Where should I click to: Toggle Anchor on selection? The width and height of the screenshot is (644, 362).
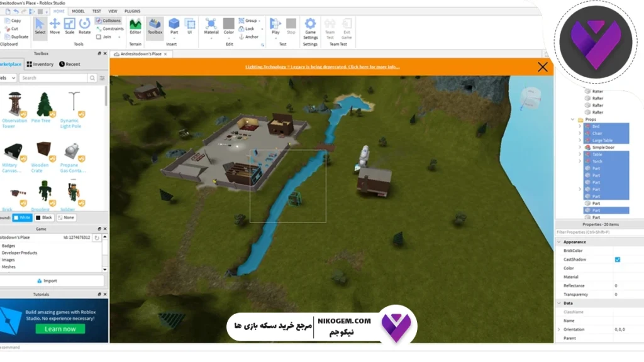(248, 36)
